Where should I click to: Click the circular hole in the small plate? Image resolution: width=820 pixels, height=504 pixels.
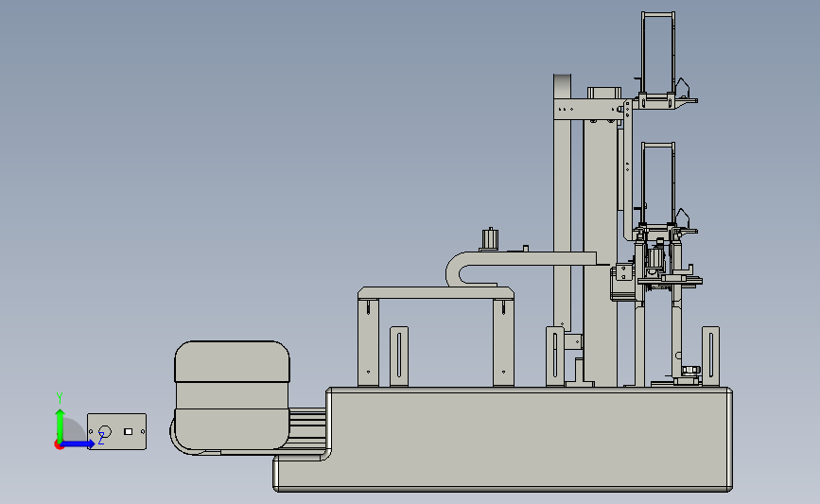(x=105, y=432)
